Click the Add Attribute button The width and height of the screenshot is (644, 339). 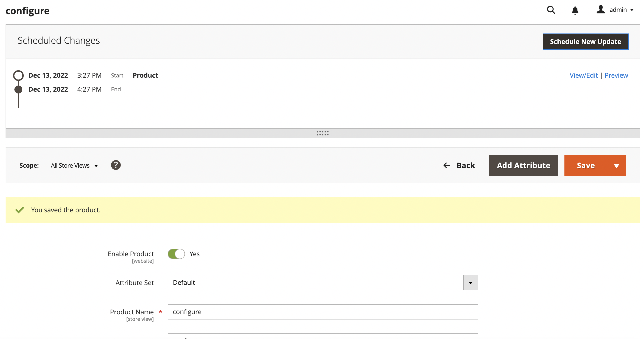523,165
